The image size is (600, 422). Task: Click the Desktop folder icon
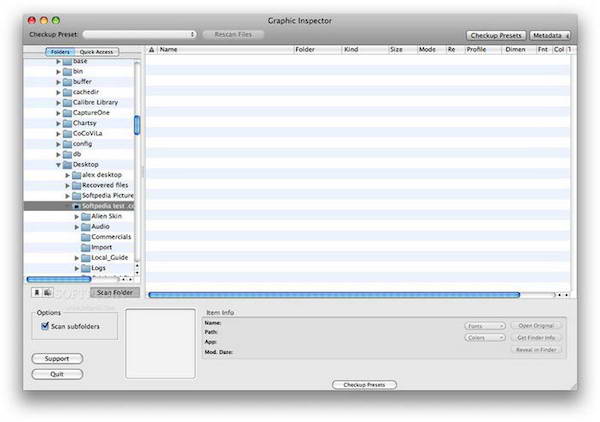point(67,165)
